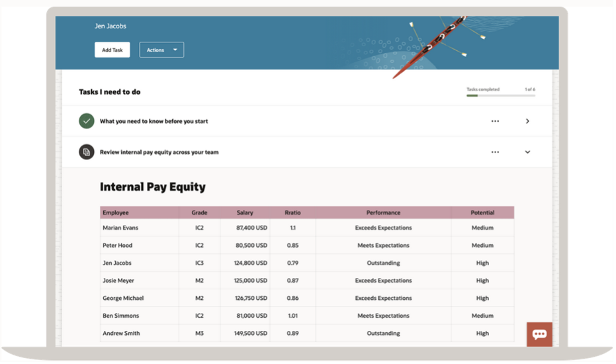616x364 pixels.
Task: Click salary 80,500 USD
Action: (251, 246)
